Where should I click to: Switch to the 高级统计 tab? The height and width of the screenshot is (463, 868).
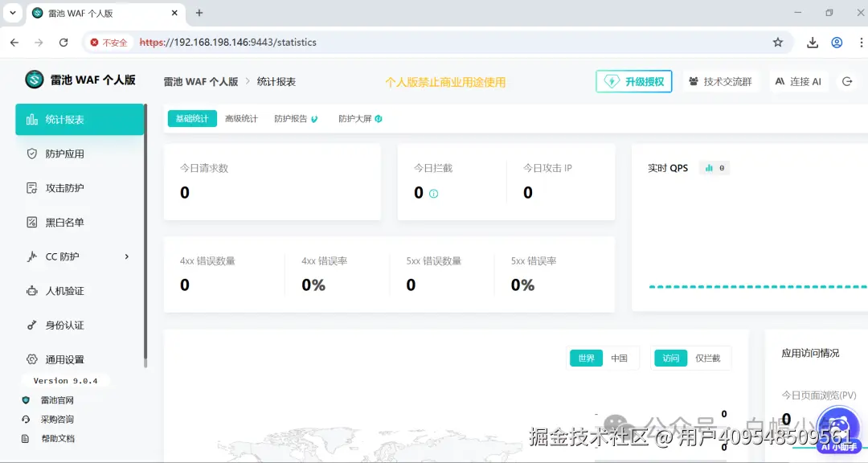(x=241, y=117)
